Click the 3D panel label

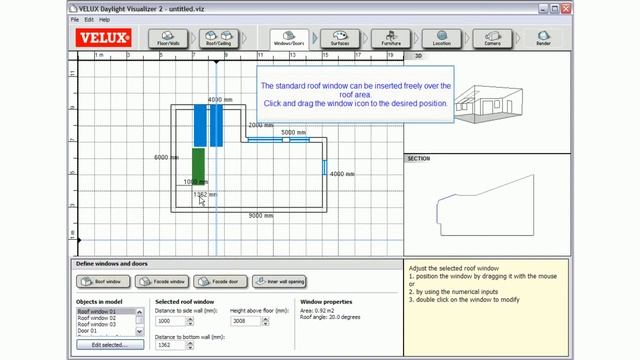point(418,56)
